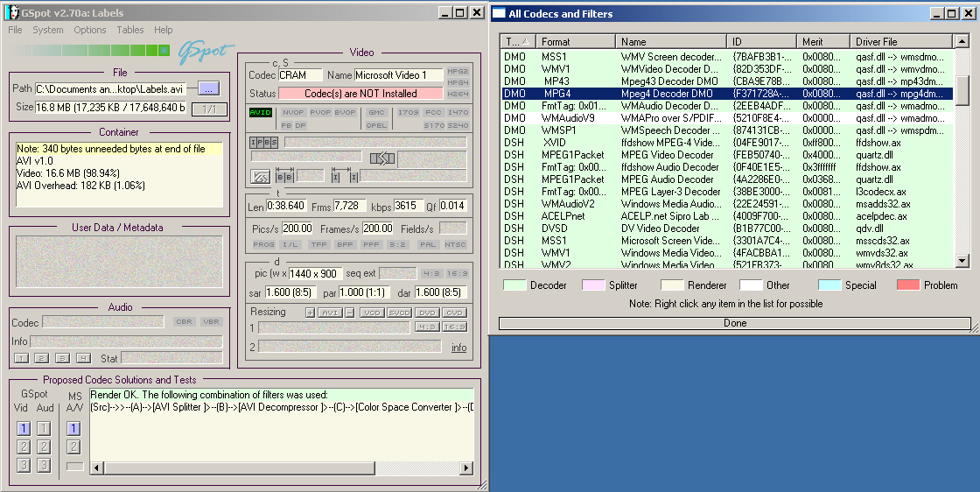
Task: Click the browse file button next to Path
Action: (208, 88)
